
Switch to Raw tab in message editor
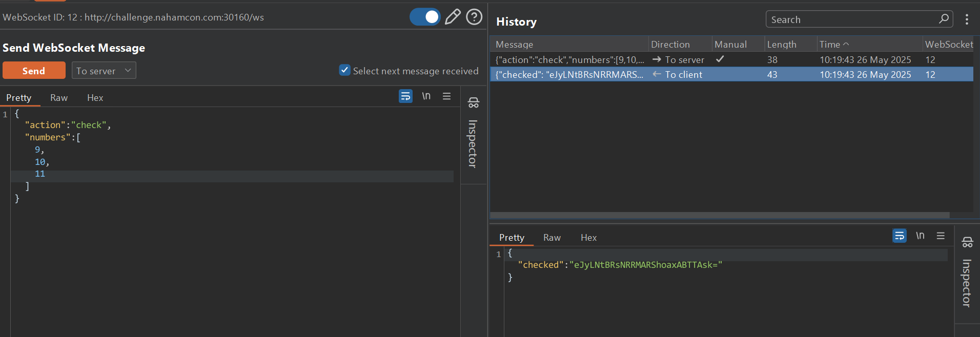(59, 98)
